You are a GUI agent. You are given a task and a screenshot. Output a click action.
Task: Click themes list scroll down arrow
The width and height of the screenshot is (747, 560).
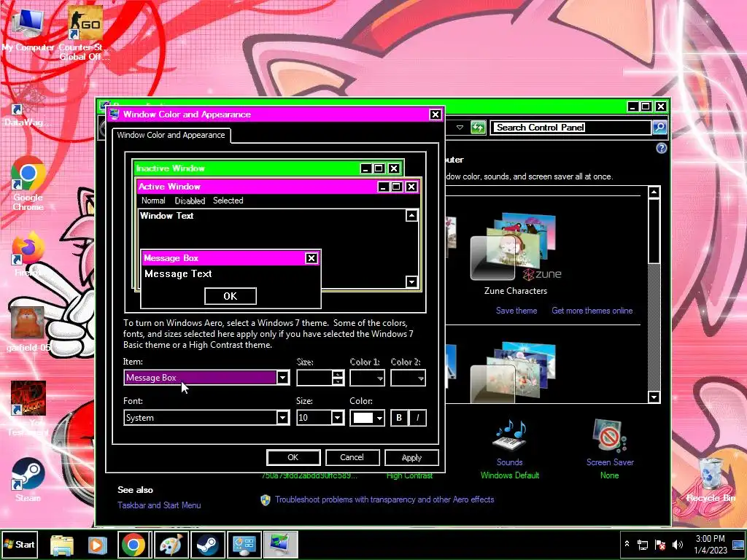click(x=654, y=397)
